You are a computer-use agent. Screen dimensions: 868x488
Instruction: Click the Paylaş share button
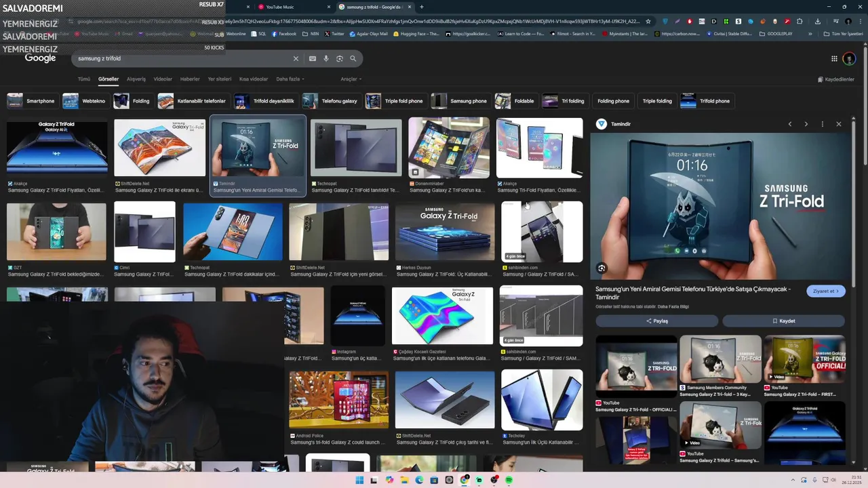click(656, 321)
